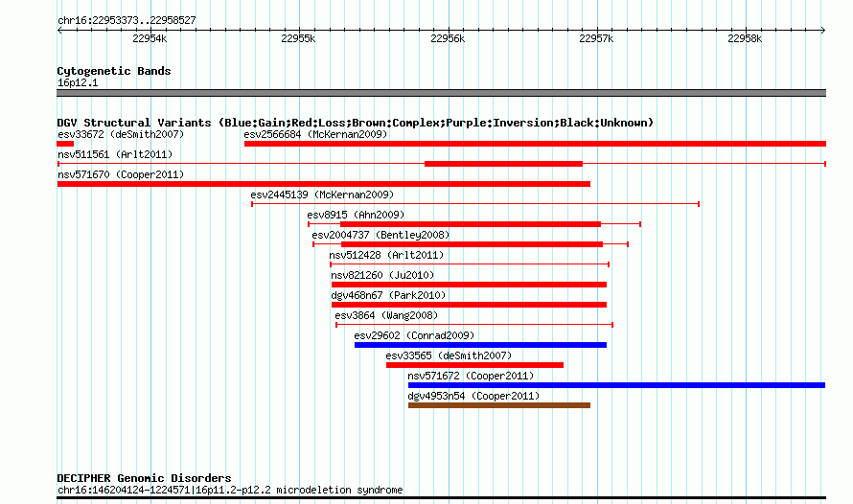The width and height of the screenshot is (853, 504).
Task: Click the DGV Structural Variants track title
Action: 356,123
